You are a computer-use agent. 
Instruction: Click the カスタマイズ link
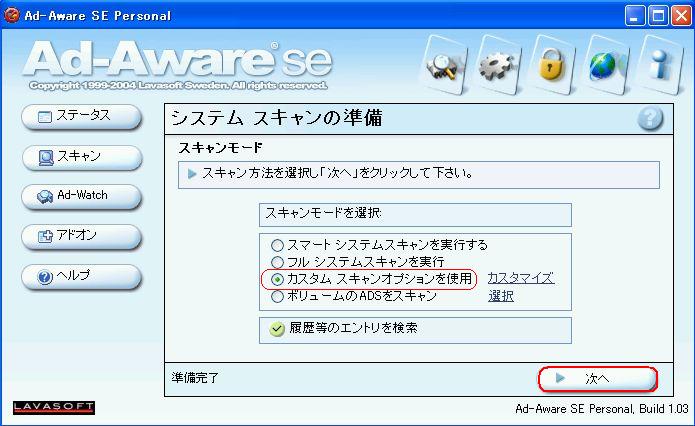pyautogui.click(x=521, y=278)
